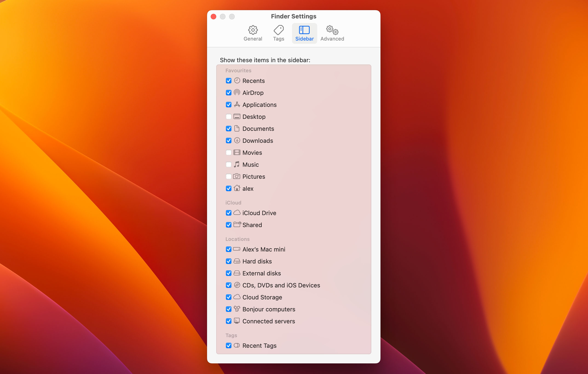Scroll down to see more items
588x374 pixels.
point(294,214)
